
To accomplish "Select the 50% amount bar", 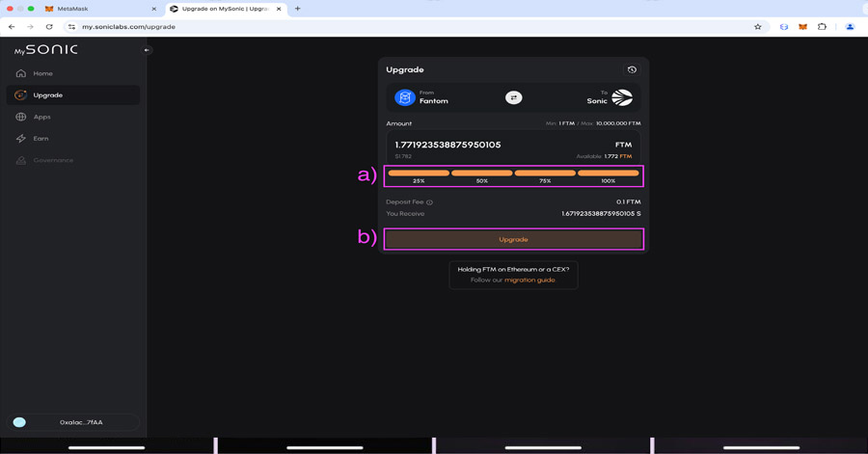I will pyautogui.click(x=481, y=174).
